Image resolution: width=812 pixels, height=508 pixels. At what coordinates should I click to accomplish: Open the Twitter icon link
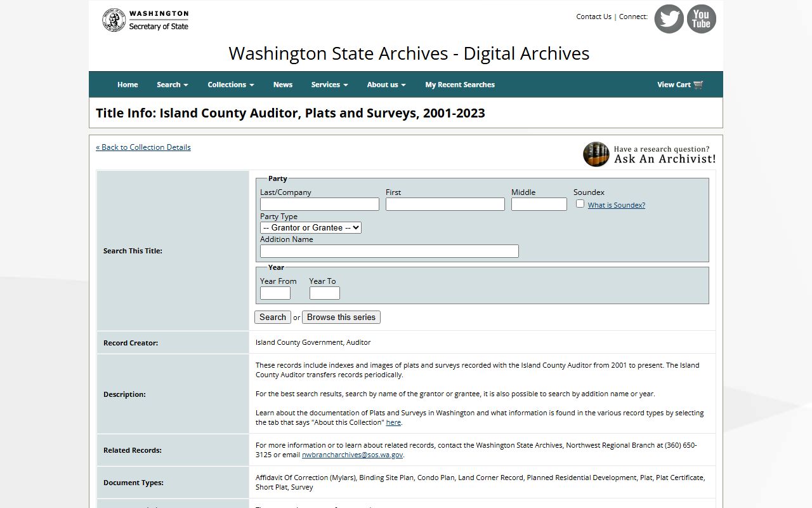coord(669,19)
